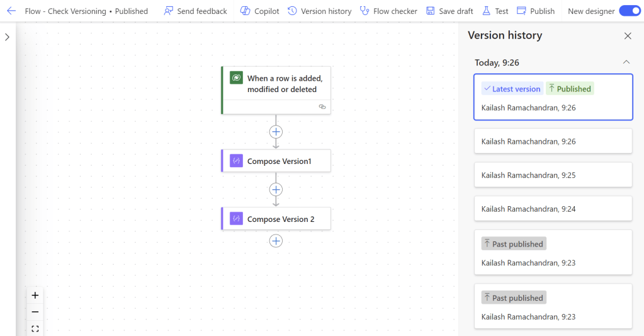Collapse the Today, 9:26 version group
Image resolution: width=644 pixels, height=336 pixels.
[x=626, y=62]
